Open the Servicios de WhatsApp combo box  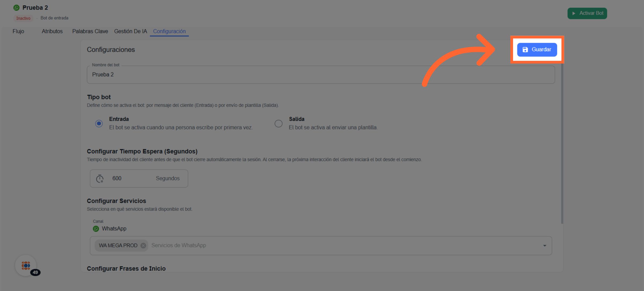(x=322, y=245)
